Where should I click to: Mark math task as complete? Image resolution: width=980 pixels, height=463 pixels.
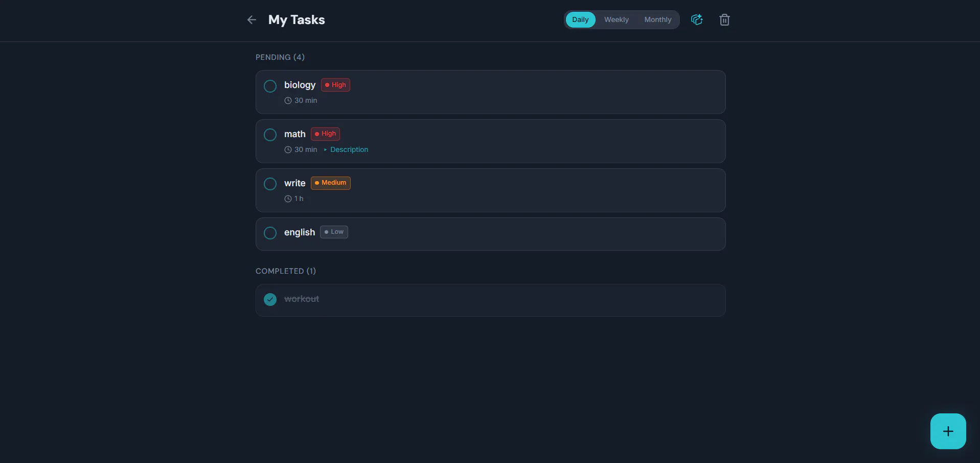(270, 135)
